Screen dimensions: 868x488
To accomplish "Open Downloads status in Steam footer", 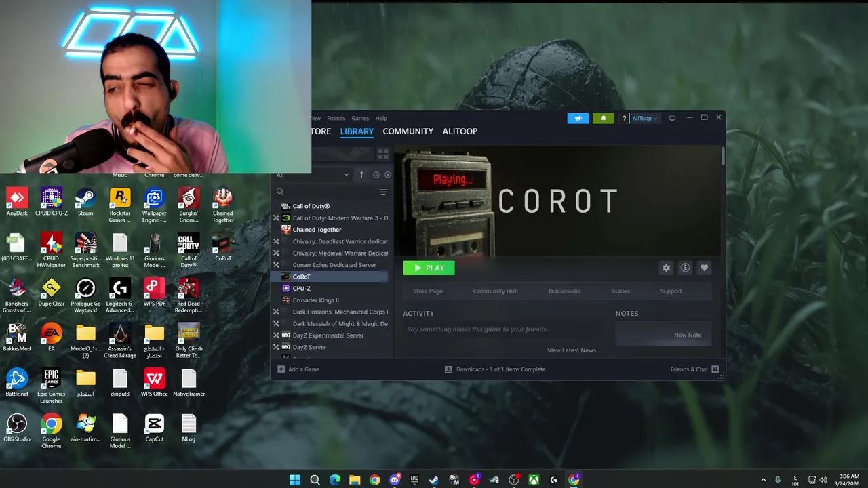I will (494, 369).
